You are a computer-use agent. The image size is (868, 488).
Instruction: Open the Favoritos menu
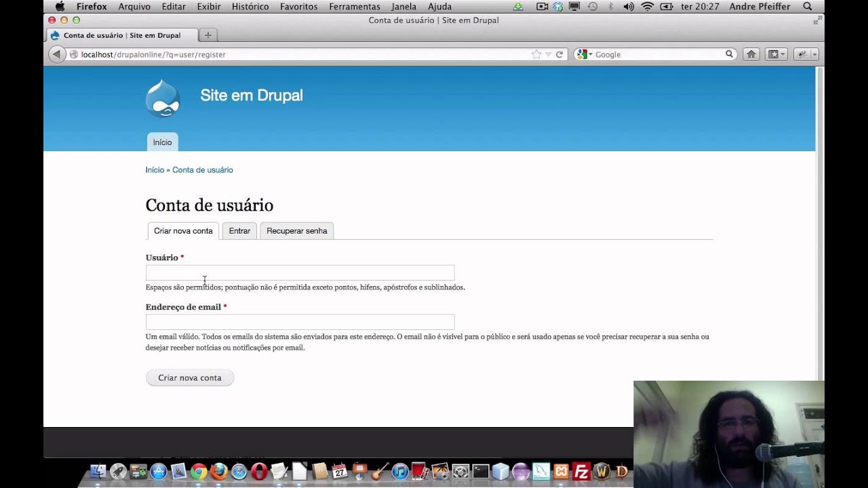pyautogui.click(x=298, y=6)
